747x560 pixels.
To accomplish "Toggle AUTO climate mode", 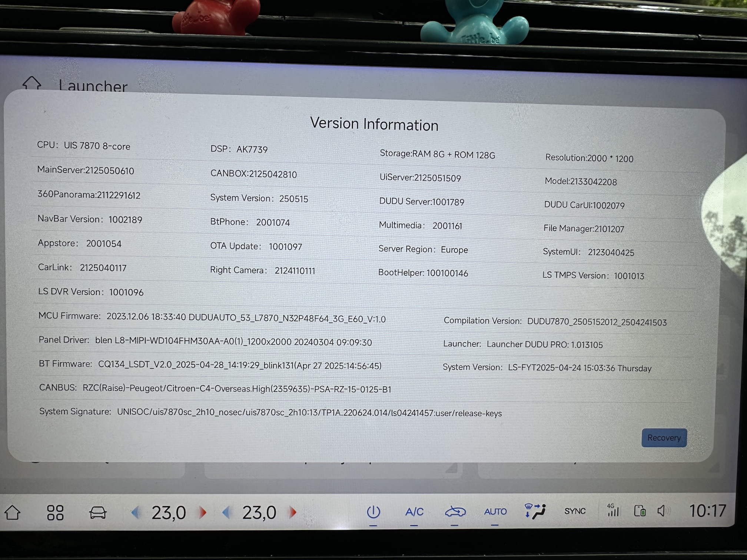I will (495, 511).
